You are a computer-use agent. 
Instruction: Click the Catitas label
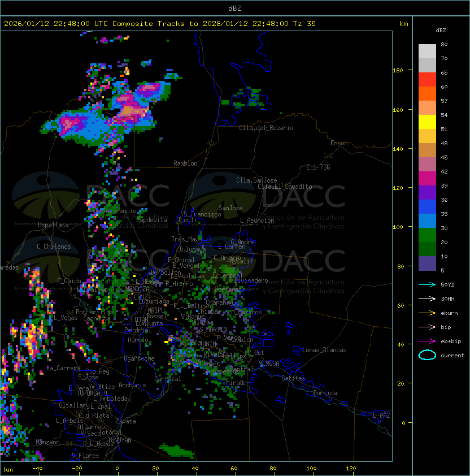[x=293, y=378]
